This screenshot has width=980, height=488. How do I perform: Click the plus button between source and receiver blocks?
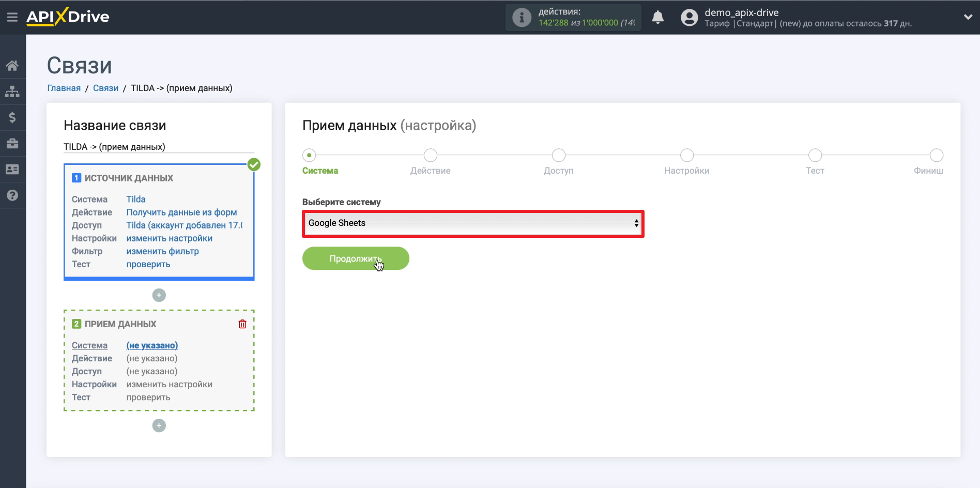(x=159, y=295)
